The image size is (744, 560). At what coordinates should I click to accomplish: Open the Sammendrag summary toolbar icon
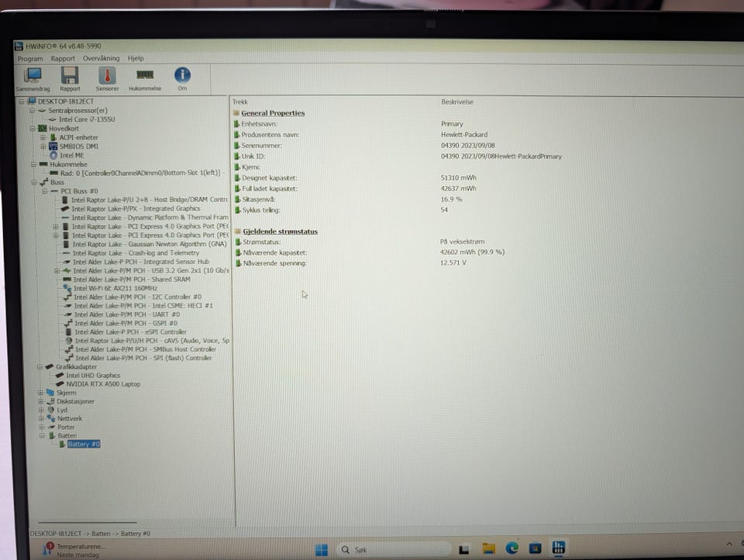point(33,79)
